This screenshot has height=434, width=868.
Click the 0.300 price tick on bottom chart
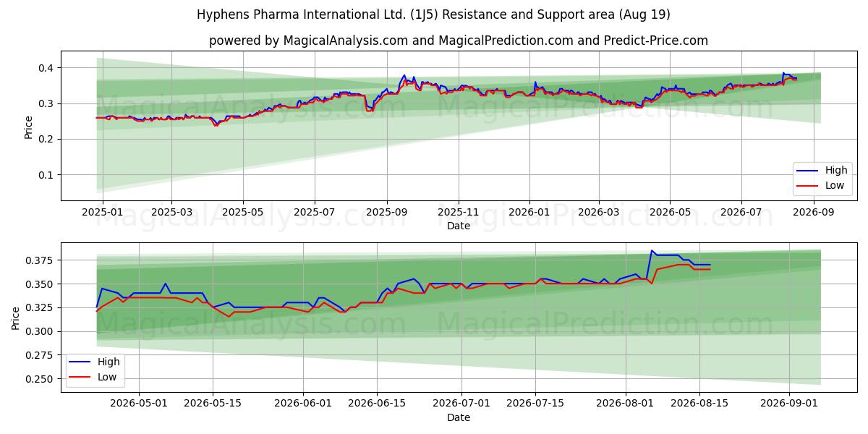click(x=41, y=332)
